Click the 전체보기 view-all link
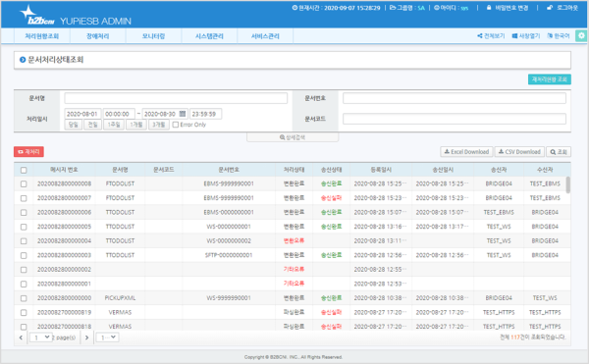589x364 pixels. [x=491, y=36]
